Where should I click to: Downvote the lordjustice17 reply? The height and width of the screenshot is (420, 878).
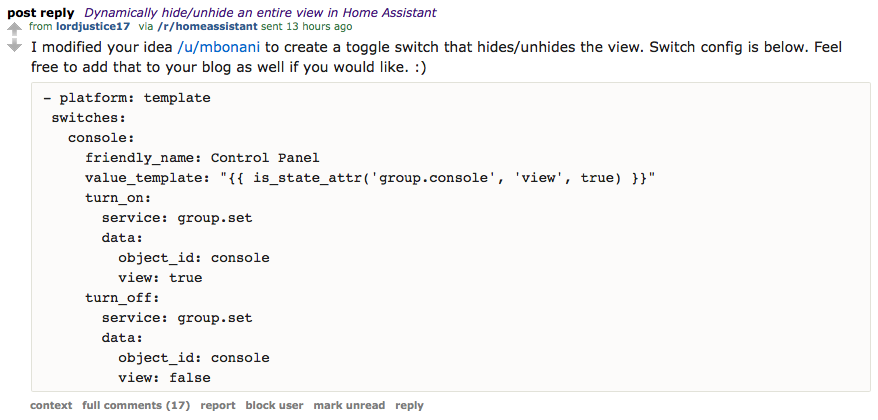(15, 46)
